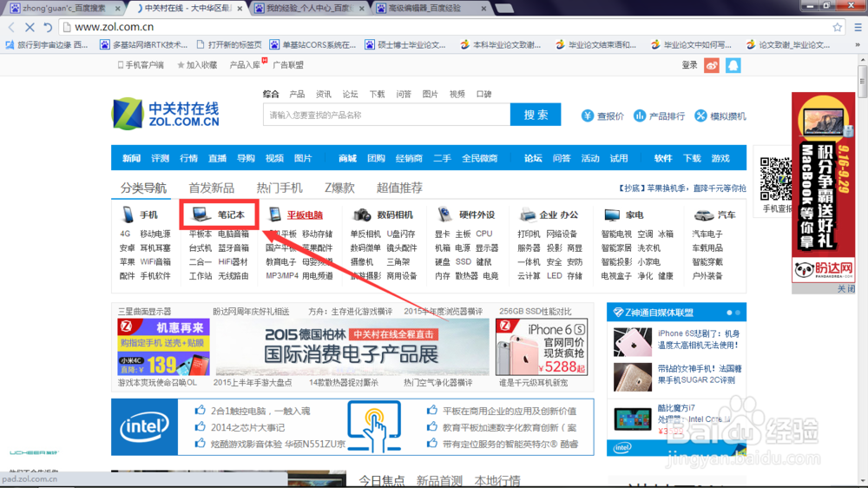The height and width of the screenshot is (488, 868).
Task: Bookmark this page with the star icon
Action: pyautogui.click(x=837, y=27)
